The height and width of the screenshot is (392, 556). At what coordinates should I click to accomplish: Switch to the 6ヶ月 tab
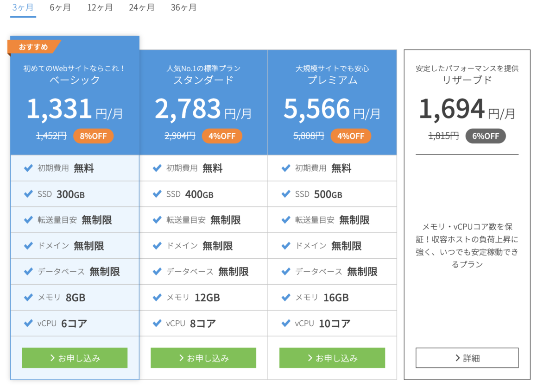click(x=60, y=8)
